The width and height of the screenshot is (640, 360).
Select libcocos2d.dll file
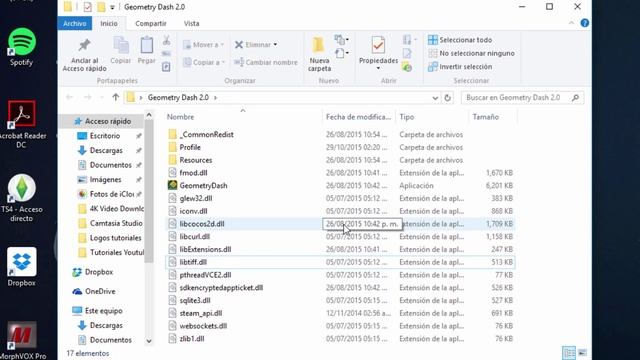coord(202,224)
